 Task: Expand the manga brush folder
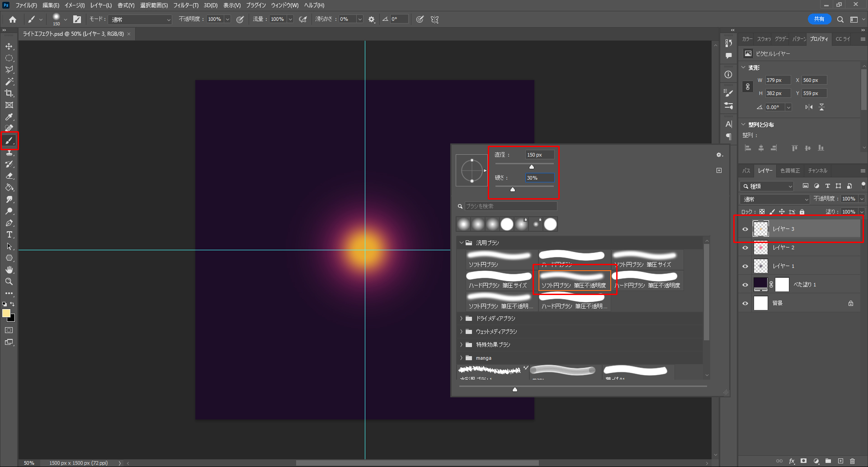pyautogui.click(x=462, y=358)
